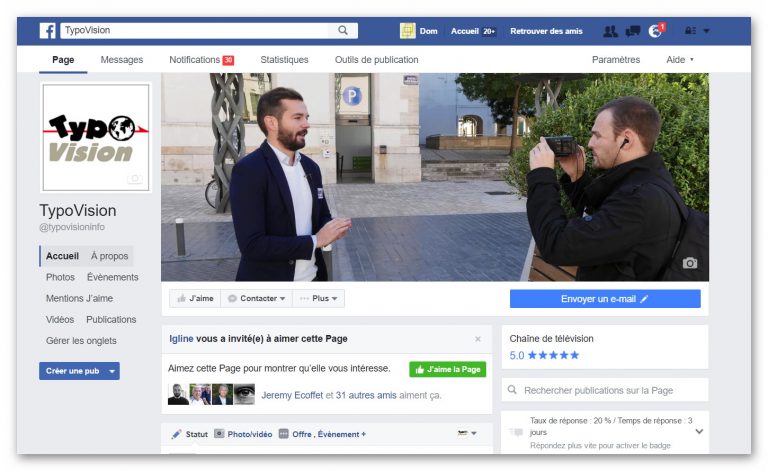The image size is (768, 471).
Task: Click Rechercher publications sur la Page field
Action: (x=605, y=390)
